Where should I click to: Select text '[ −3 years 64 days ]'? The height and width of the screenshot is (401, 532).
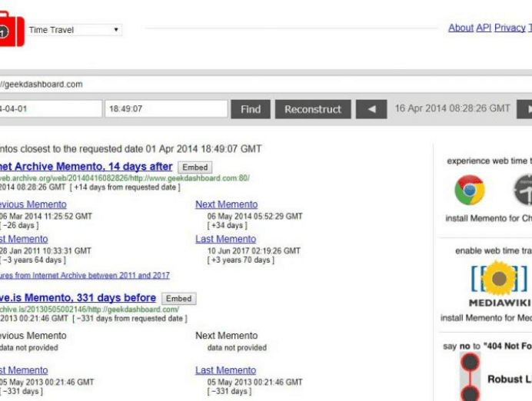33,260
